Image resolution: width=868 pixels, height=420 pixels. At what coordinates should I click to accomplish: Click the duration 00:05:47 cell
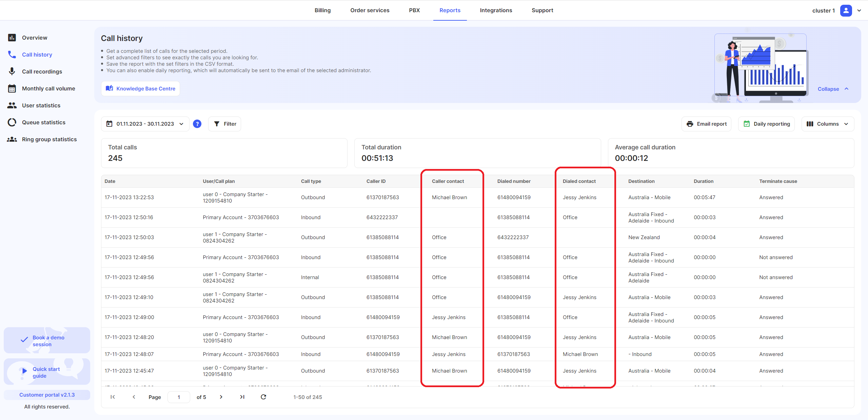click(704, 197)
